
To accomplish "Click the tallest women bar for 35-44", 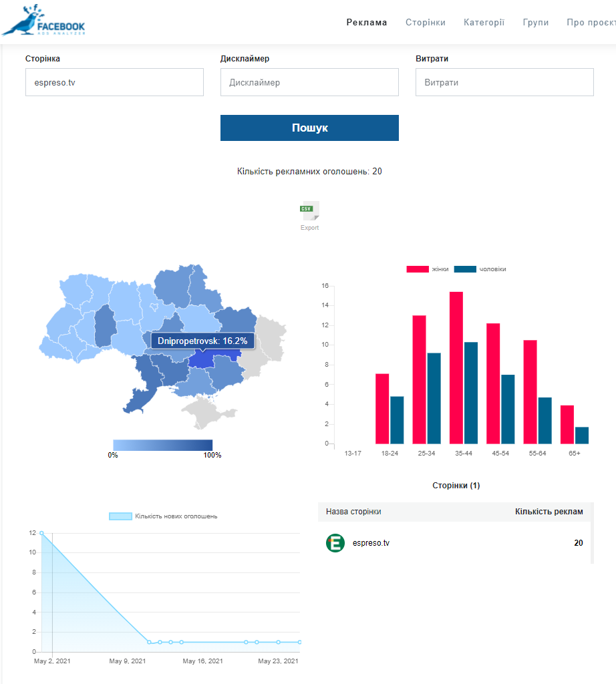I will pyautogui.click(x=456, y=367).
